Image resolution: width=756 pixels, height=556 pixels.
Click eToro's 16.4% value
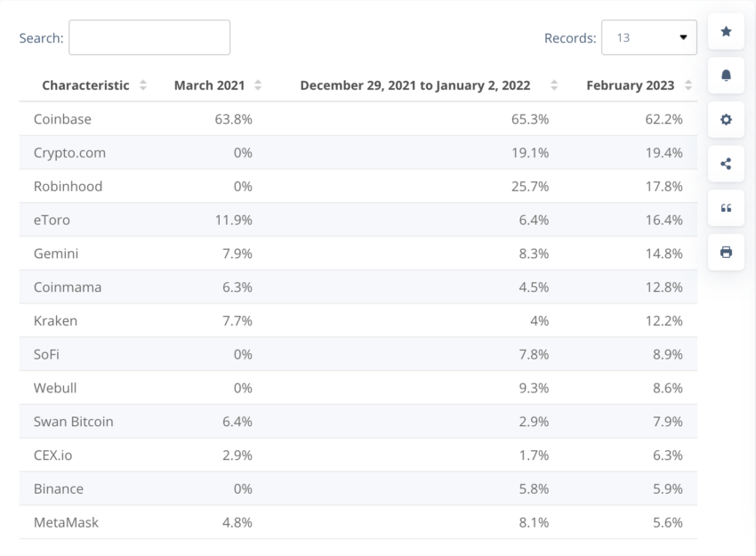click(664, 220)
